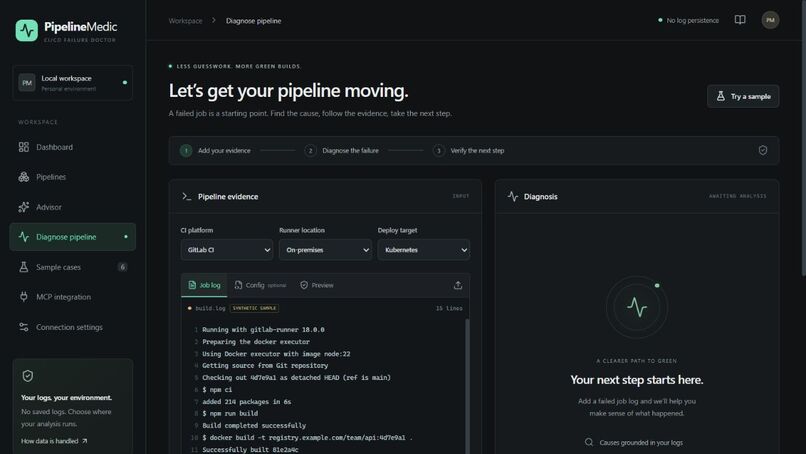Click the page scrollbar on the right

coord(803,139)
